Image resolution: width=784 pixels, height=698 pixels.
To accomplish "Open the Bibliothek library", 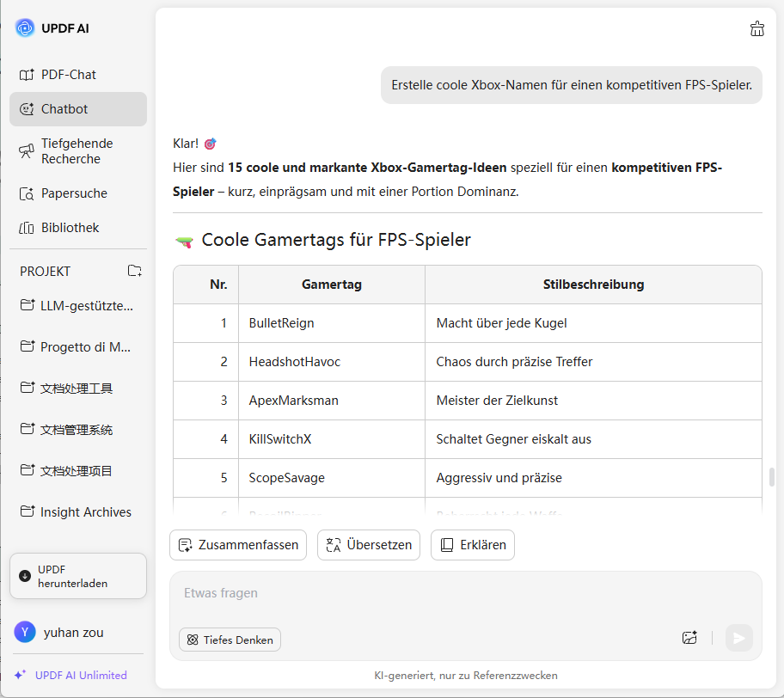I will tap(70, 228).
